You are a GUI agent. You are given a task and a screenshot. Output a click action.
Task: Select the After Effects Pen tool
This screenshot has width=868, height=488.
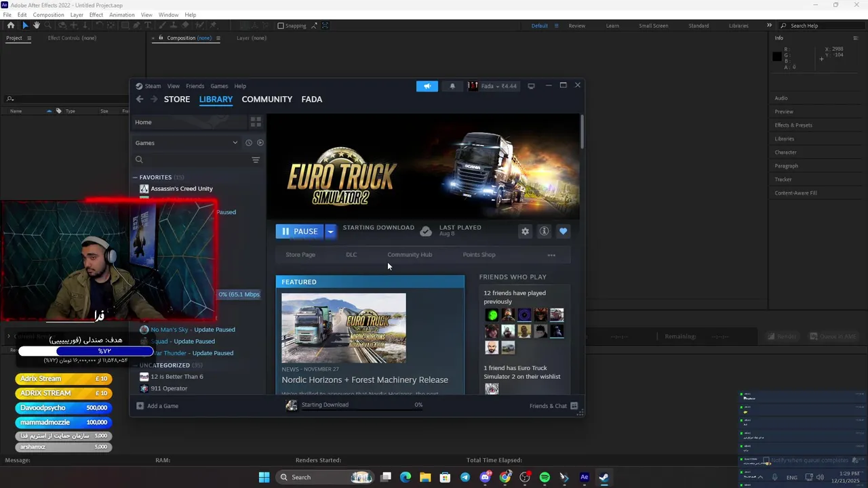[x=137, y=26]
